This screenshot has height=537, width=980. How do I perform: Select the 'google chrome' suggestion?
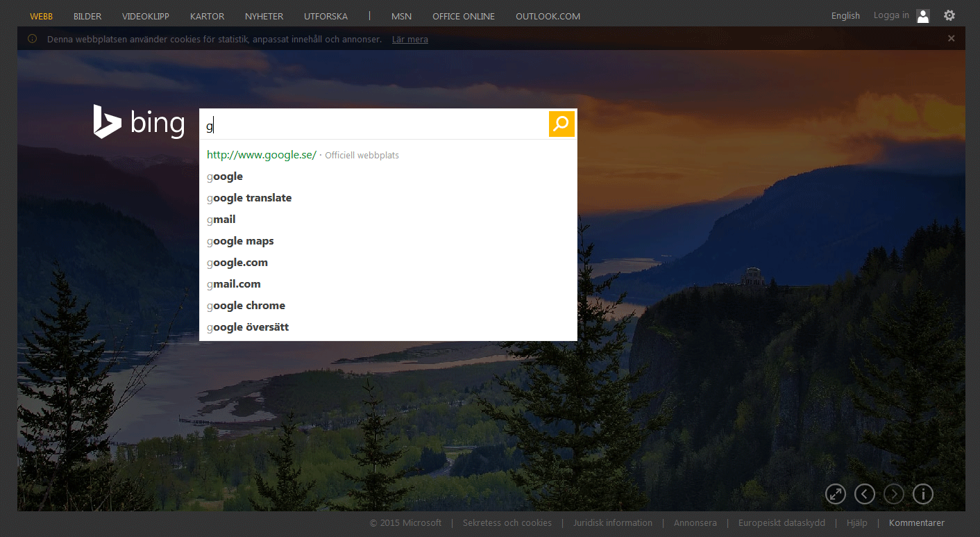pos(388,306)
